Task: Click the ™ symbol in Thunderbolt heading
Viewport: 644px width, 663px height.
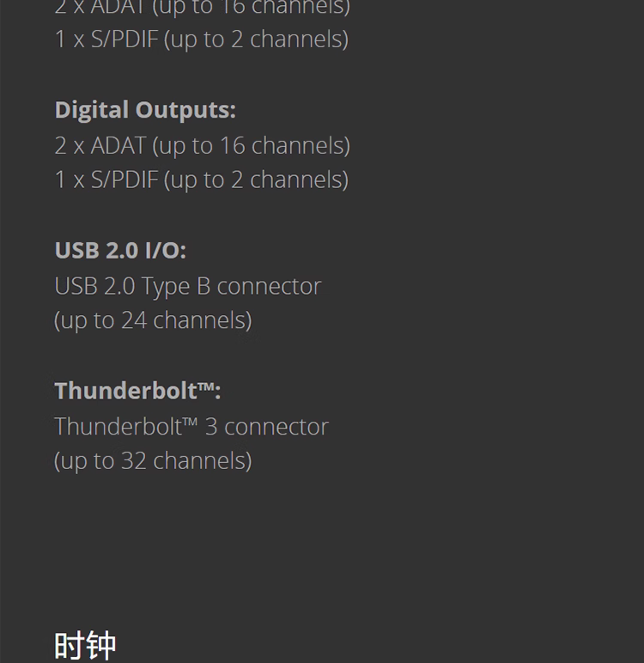Action: [x=206, y=386]
